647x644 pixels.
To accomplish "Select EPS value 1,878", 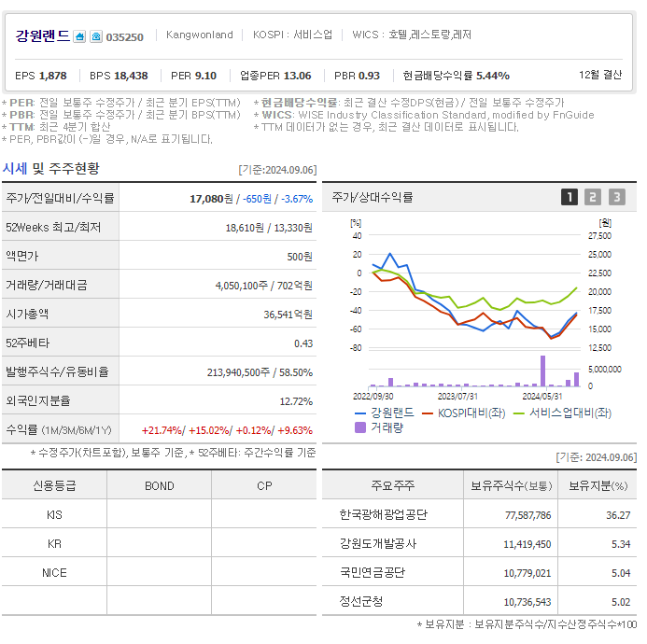I will (x=53, y=76).
